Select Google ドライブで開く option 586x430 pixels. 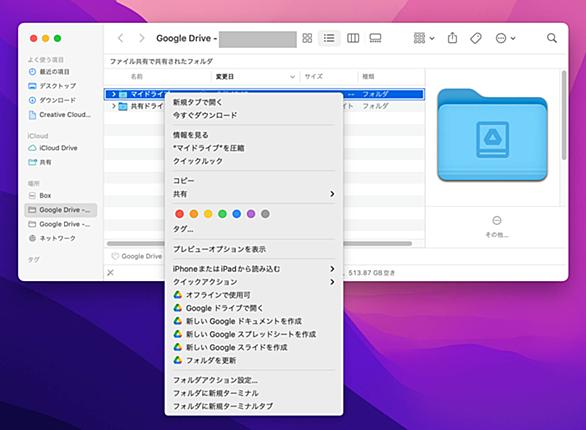[x=253, y=308]
